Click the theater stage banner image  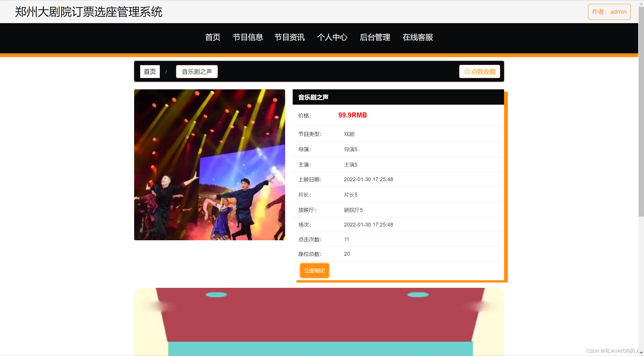(x=319, y=322)
